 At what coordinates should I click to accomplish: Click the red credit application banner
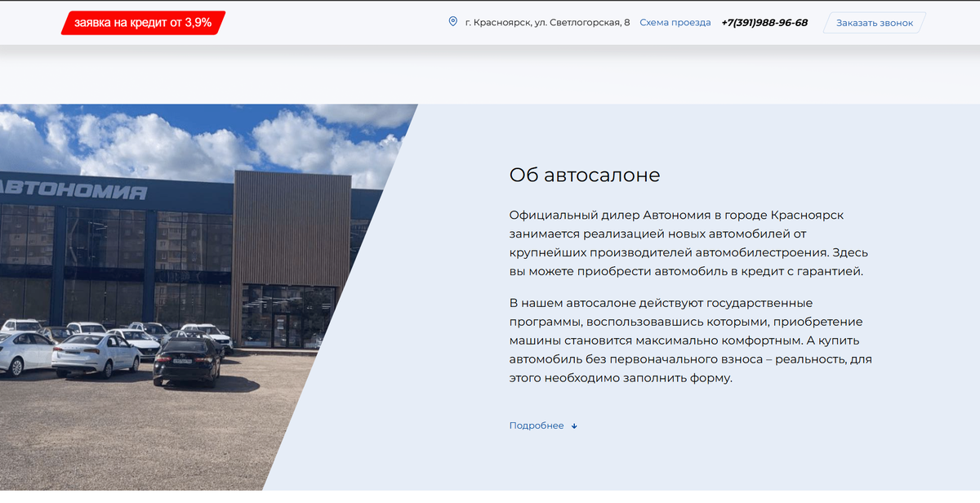coord(143,23)
